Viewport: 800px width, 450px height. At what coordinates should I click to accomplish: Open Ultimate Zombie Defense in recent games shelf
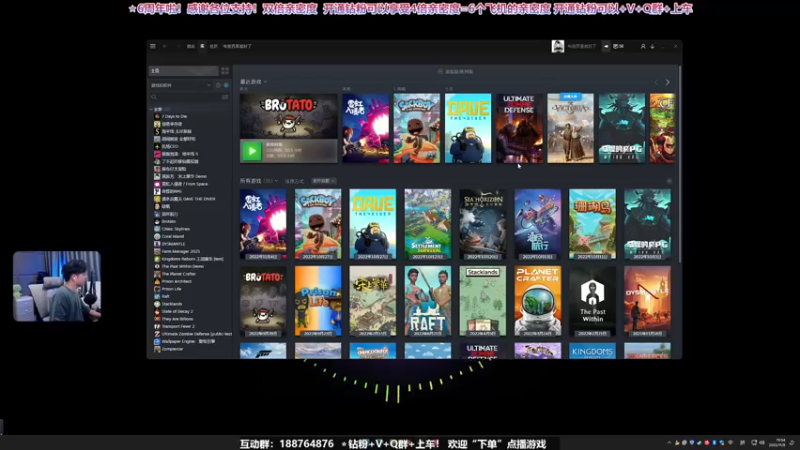coord(519,128)
